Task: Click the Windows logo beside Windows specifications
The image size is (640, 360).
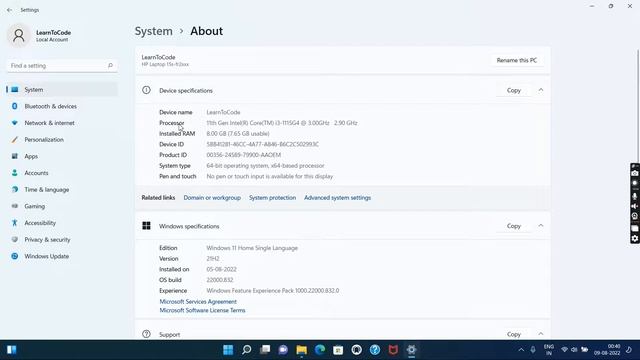Action: (146, 226)
